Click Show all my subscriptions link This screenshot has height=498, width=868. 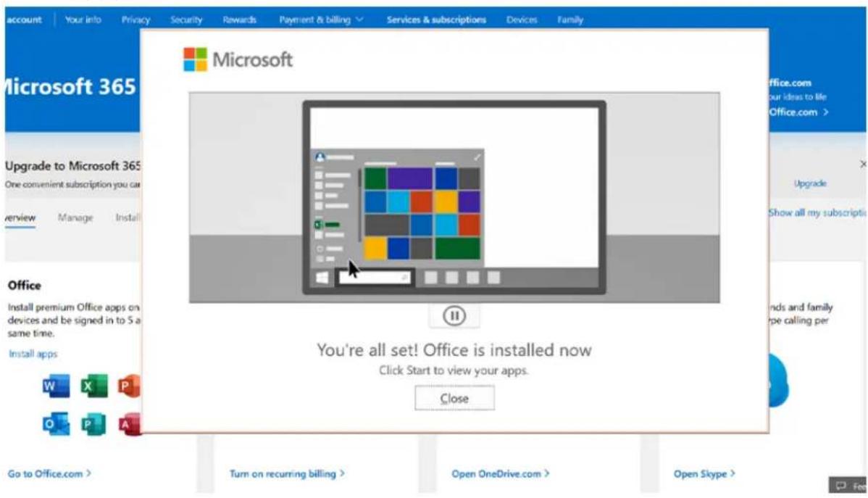pyautogui.click(x=817, y=212)
